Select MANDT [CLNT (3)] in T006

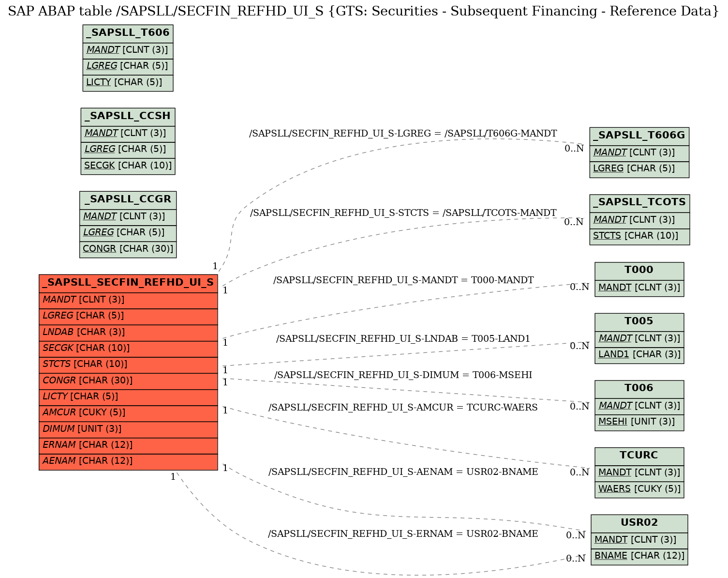point(639,406)
